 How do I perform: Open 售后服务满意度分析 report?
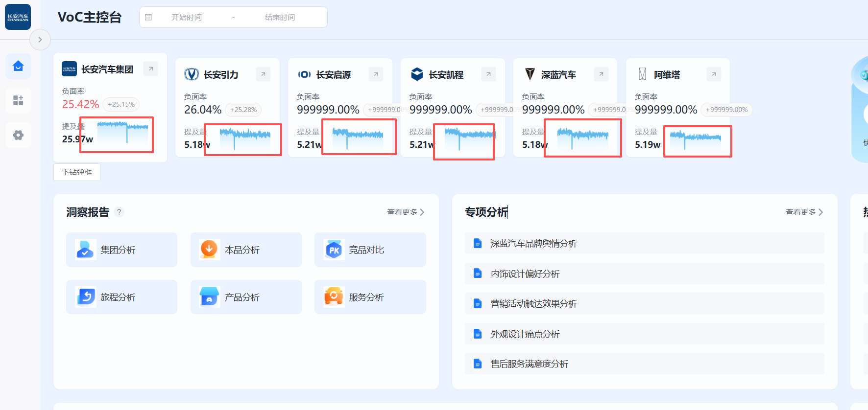(645, 364)
